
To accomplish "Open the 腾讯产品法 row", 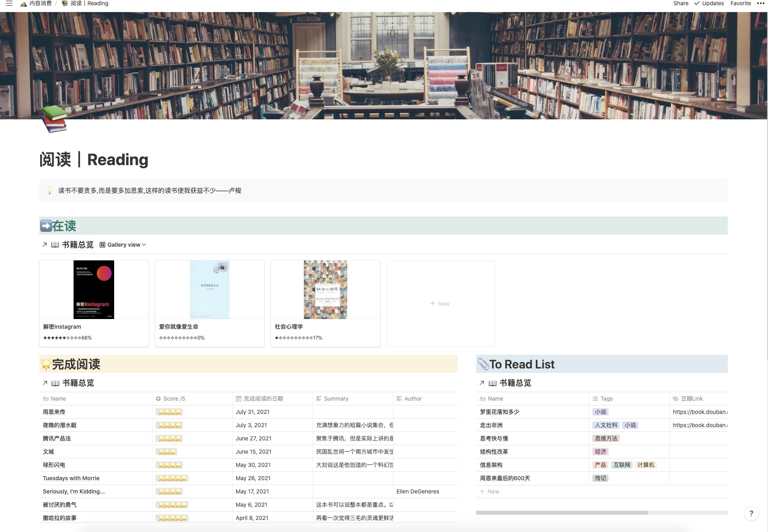I will (x=57, y=438).
